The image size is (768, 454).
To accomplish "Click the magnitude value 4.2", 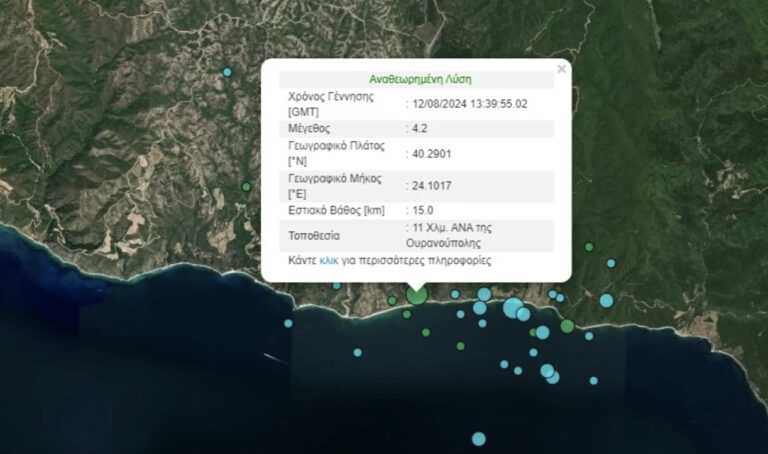I will tap(420, 128).
